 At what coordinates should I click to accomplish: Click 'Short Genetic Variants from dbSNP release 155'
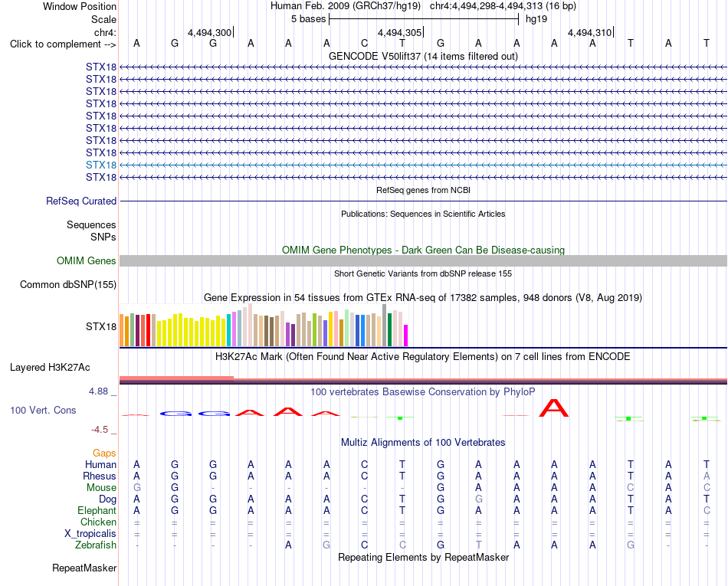pyautogui.click(x=423, y=273)
